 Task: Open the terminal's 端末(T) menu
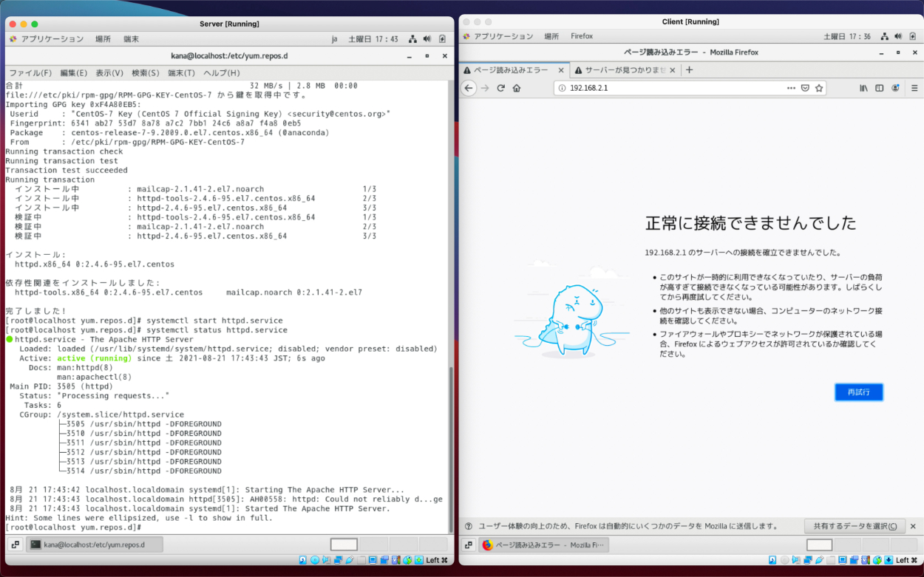point(181,73)
